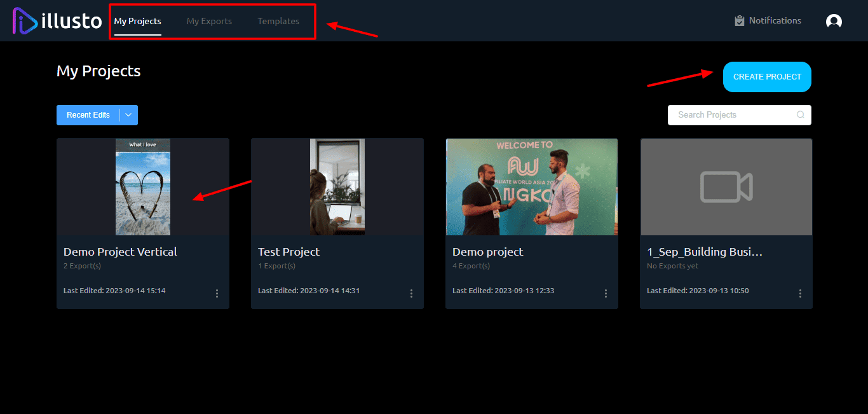The height and width of the screenshot is (414, 868).
Task: Open the Demo project conference thumbnail
Action: pyautogui.click(x=532, y=187)
